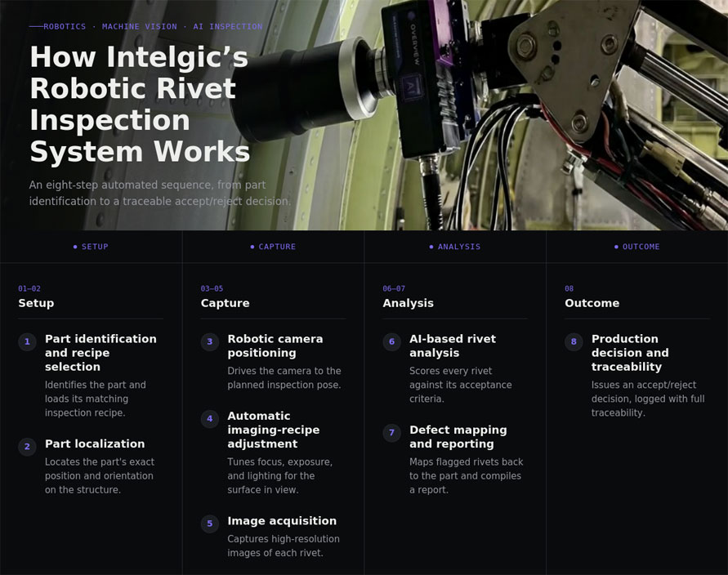728x575 pixels.
Task: Click 'Part identification and recipe selection' title
Action: click(x=100, y=353)
